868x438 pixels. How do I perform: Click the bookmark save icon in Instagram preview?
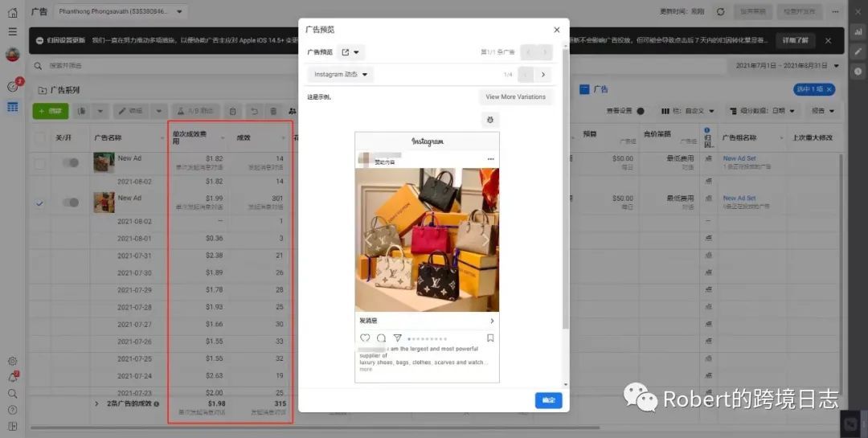pyautogui.click(x=490, y=338)
